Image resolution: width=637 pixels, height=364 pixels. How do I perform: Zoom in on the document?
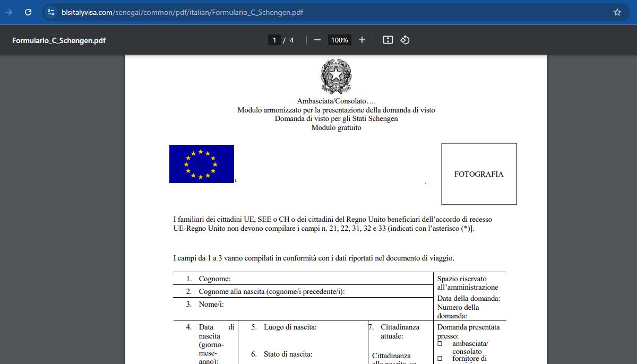click(x=361, y=39)
